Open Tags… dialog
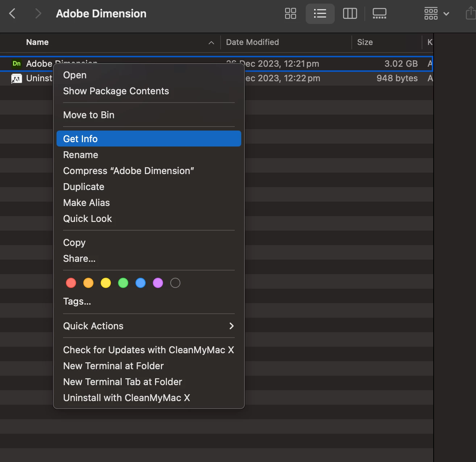The height and width of the screenshot is (462, 476). (149, 301)
